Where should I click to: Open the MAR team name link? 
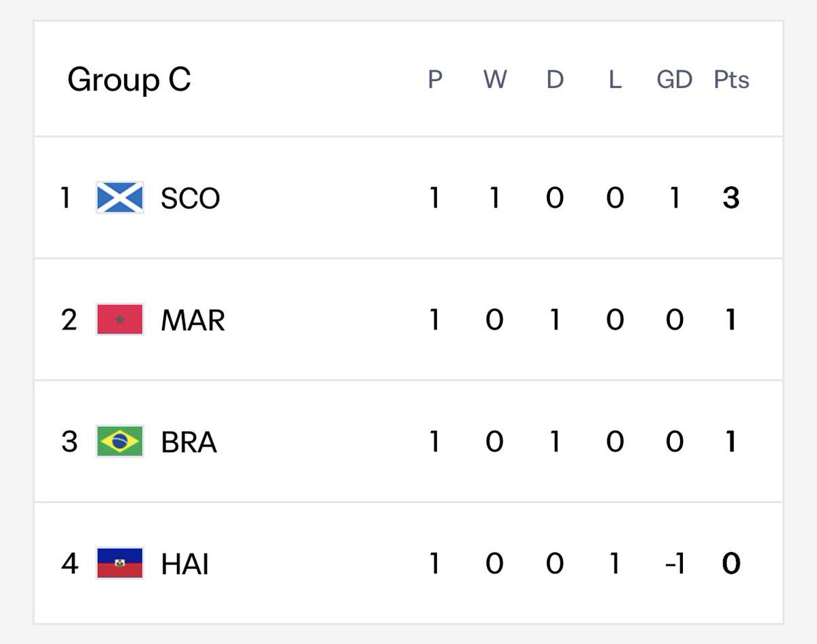click(x=193, y=320)
